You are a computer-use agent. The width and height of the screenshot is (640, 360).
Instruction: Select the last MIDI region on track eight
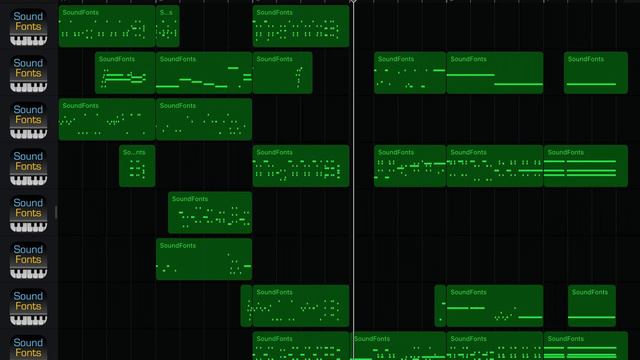(586, 346)
